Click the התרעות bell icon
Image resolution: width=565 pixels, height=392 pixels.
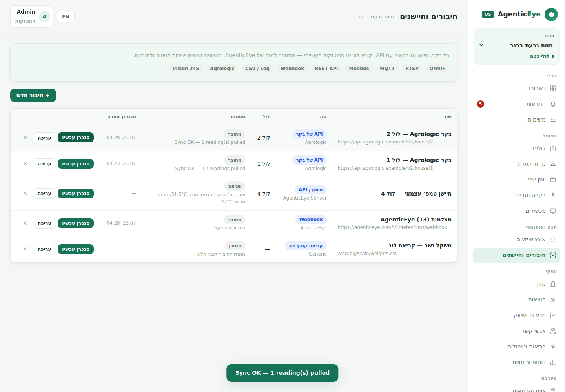[553, 104]
